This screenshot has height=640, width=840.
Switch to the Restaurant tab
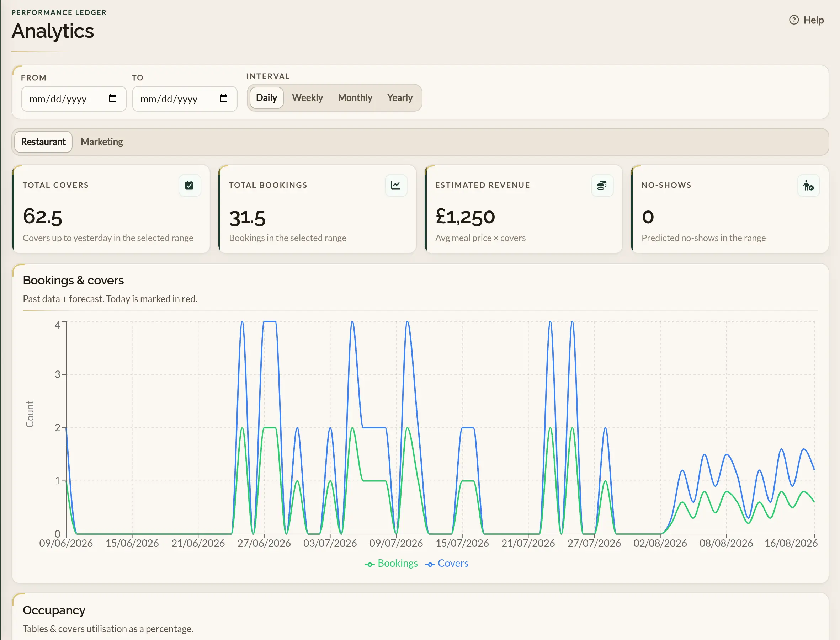click(x=43, y=142)
